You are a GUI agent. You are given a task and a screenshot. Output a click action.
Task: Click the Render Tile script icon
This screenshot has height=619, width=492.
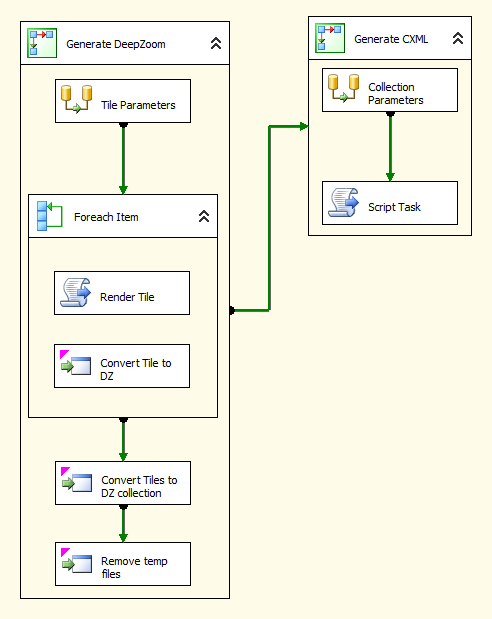(x=75, y=292)
